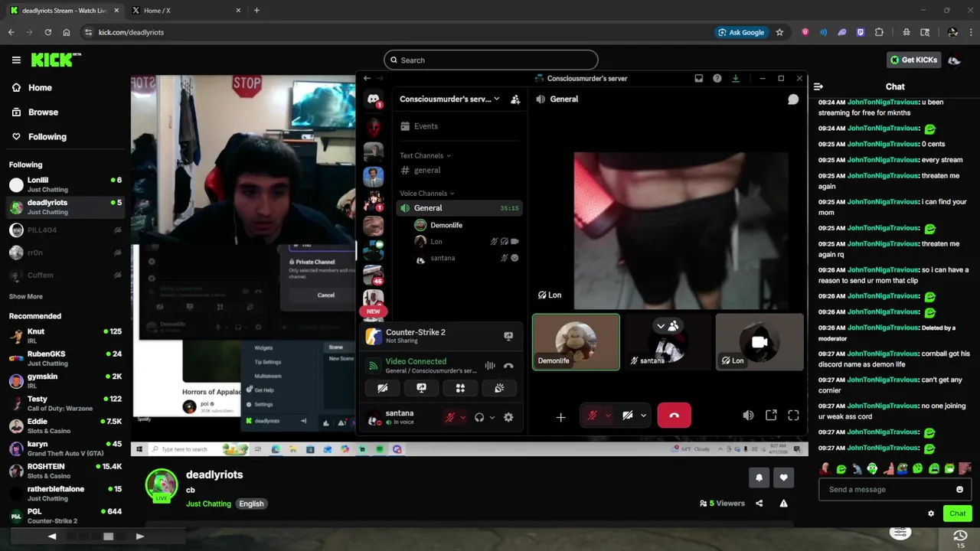Viewport: 980px width, 551px height.
Task: Click Ask Google button in address bar
Action: point(741,32)
